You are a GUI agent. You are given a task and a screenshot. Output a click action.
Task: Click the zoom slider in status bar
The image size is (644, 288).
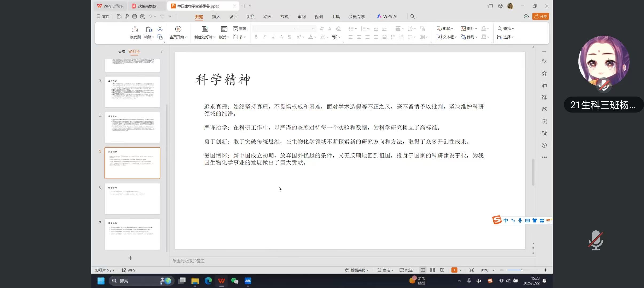[x=522, y=270]
